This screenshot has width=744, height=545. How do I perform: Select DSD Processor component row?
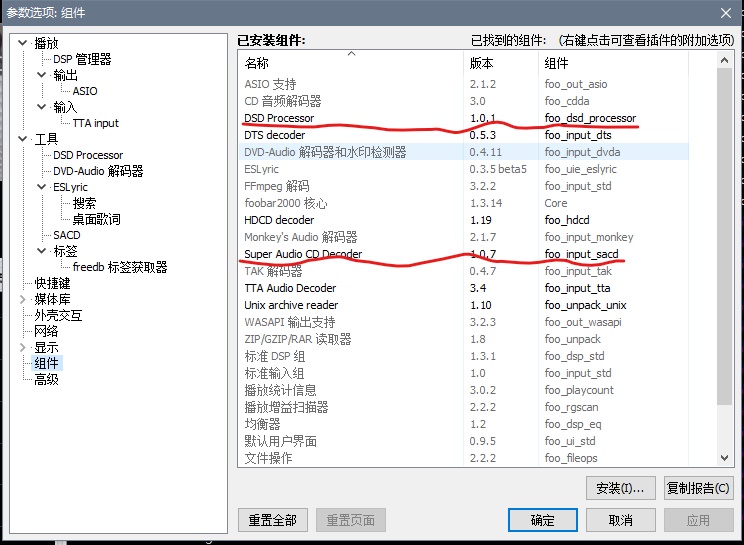(x=279, y=118)
